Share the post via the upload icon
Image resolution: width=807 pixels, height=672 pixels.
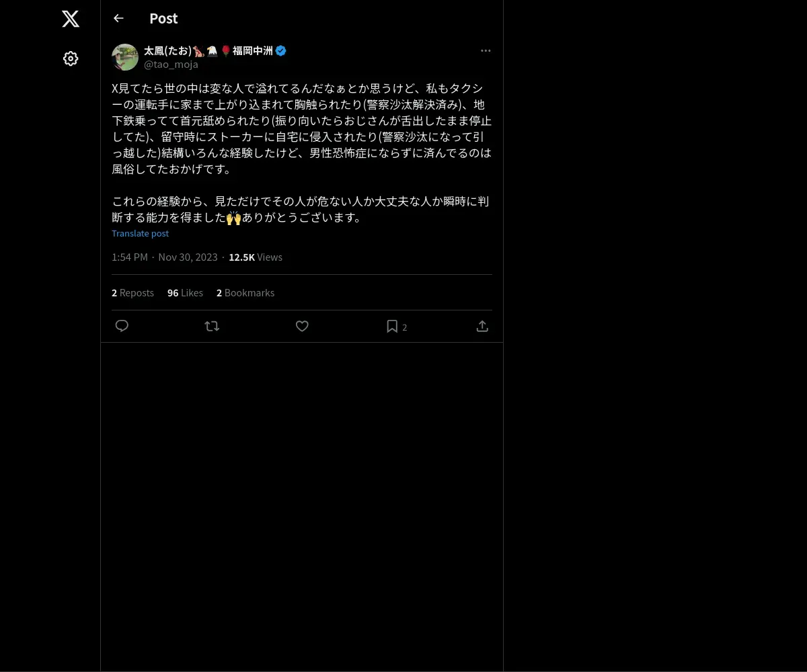point(482,326)
